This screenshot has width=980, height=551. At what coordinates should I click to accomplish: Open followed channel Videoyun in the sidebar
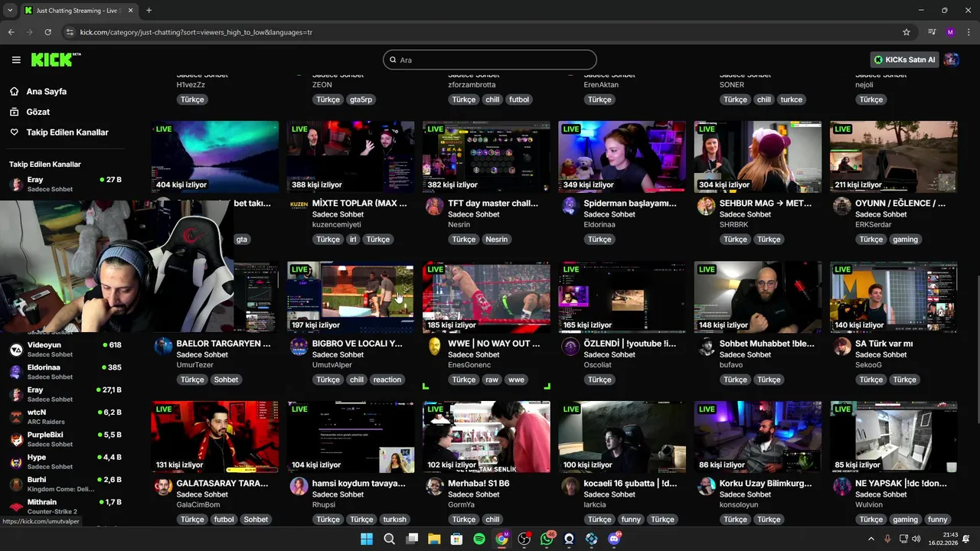pyautogui.click(x=65, y=350)
